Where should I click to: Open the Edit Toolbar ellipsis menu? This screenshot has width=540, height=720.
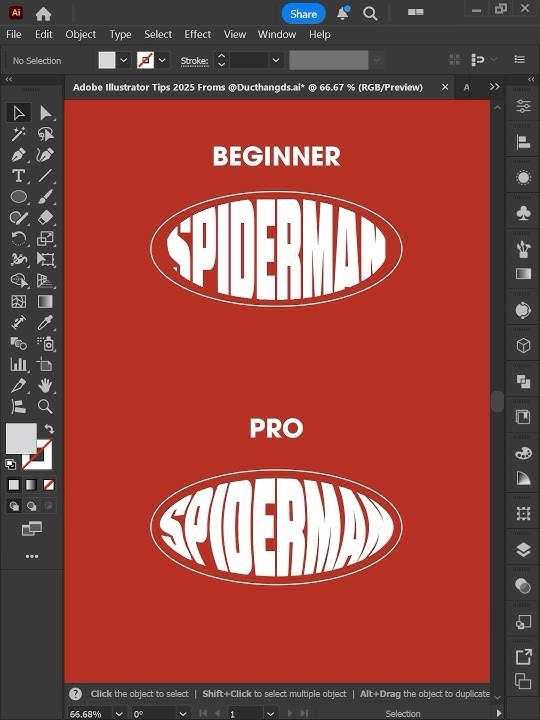(x=32, y=557)
